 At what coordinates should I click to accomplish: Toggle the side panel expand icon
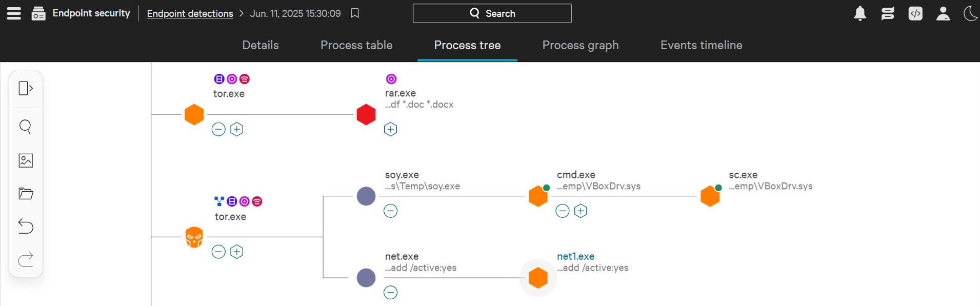tap(26, 88)
